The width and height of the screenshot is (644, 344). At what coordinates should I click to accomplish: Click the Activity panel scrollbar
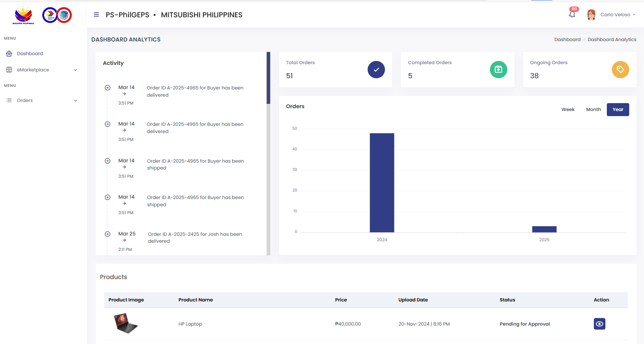[x=268, y=78]
